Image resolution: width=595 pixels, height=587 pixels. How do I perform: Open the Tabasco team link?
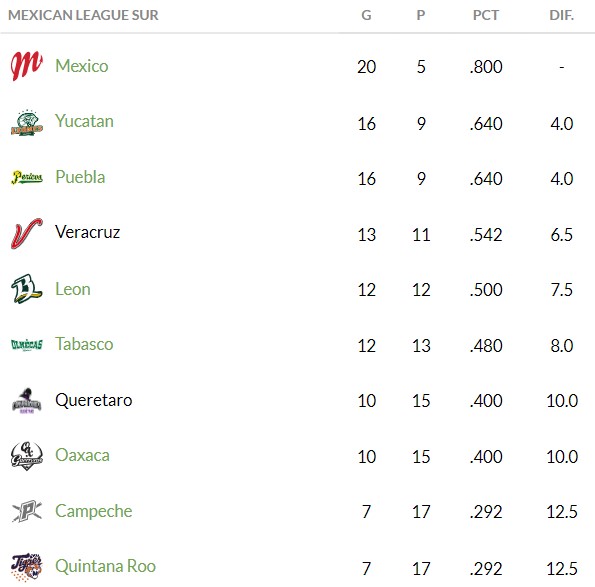pos(84,344)
